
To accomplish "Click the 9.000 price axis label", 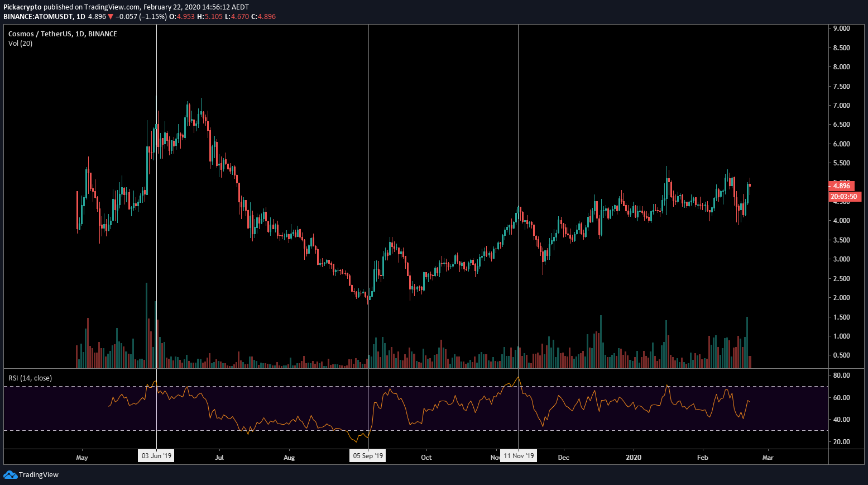I will 841,28.
